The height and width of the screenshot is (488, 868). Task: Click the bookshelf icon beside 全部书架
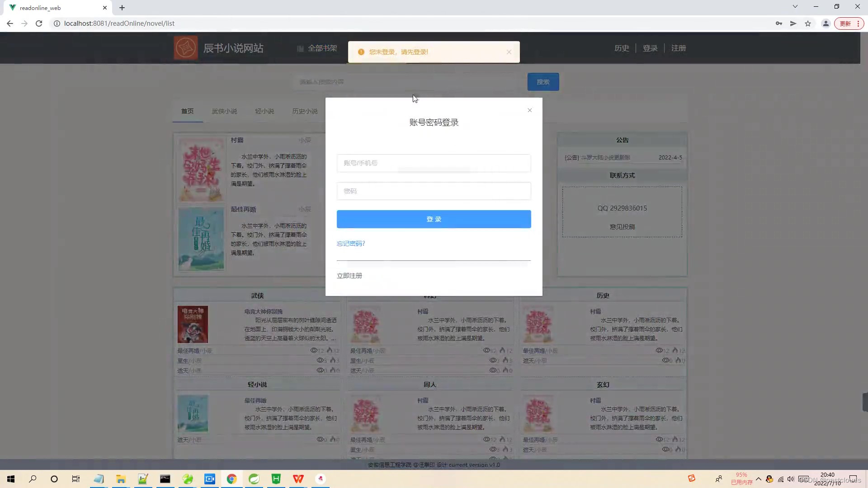coord(300,48)
